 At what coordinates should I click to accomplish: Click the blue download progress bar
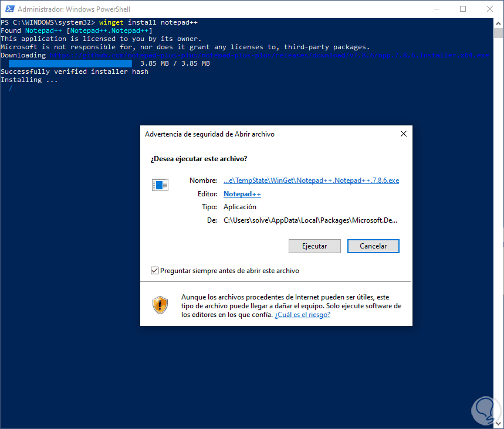(x=70, y=63)
